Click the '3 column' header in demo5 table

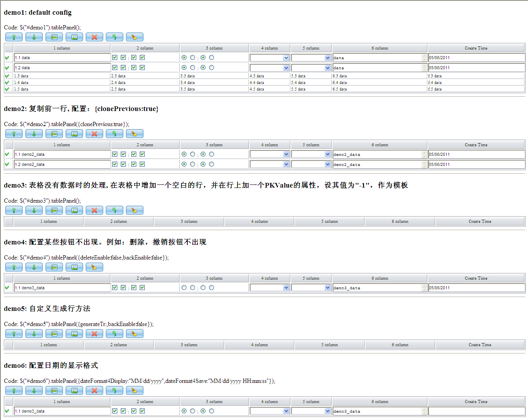[189, 345]
